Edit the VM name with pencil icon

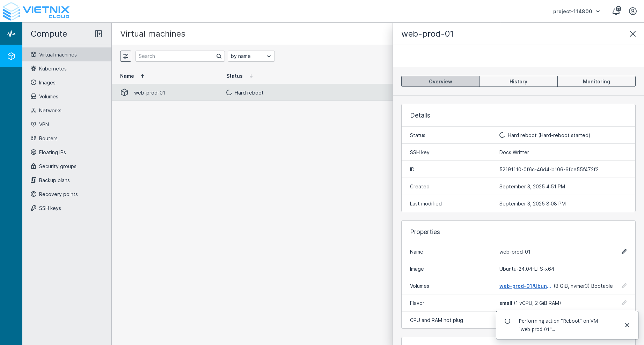pyautogui.click(x=624, y=252)
